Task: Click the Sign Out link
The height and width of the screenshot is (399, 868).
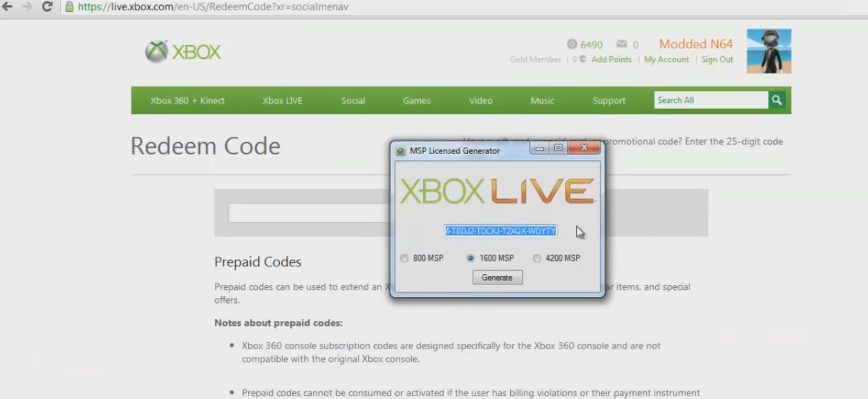Action: (717, 59)
